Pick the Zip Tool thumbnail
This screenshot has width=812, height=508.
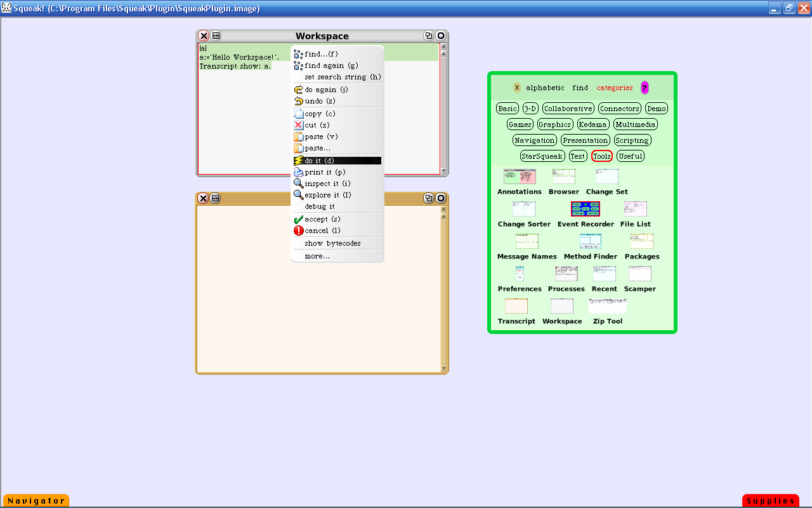click(x=608, y=306)
